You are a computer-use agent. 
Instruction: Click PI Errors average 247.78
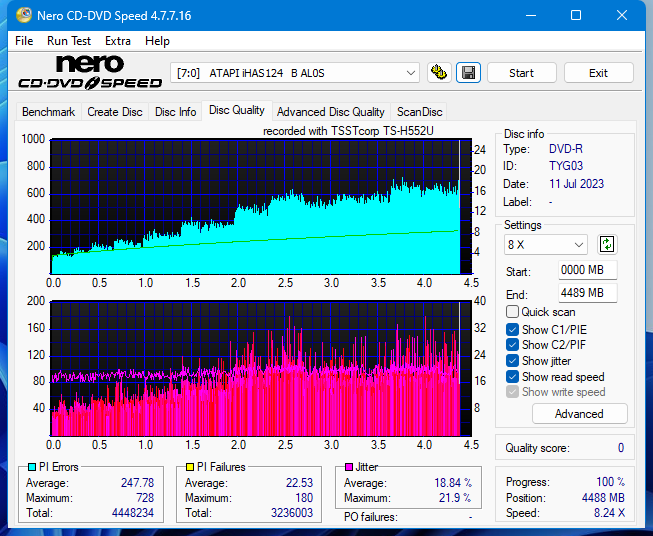137,483
